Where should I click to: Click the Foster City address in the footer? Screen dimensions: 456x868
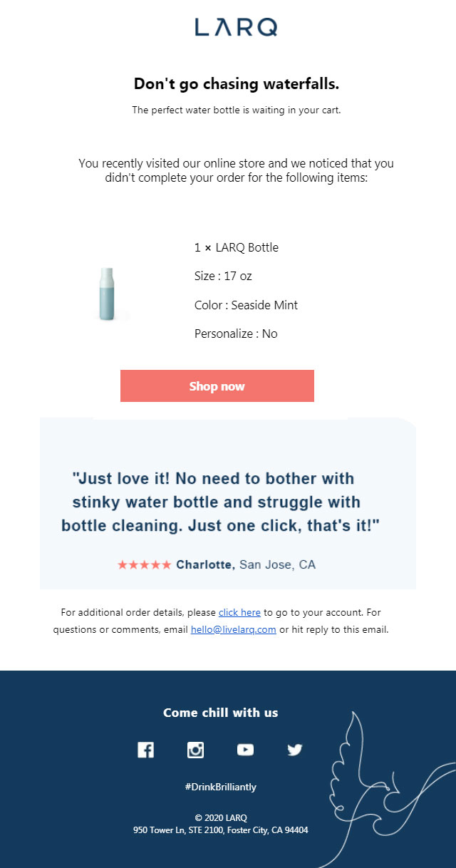(222, 830)
